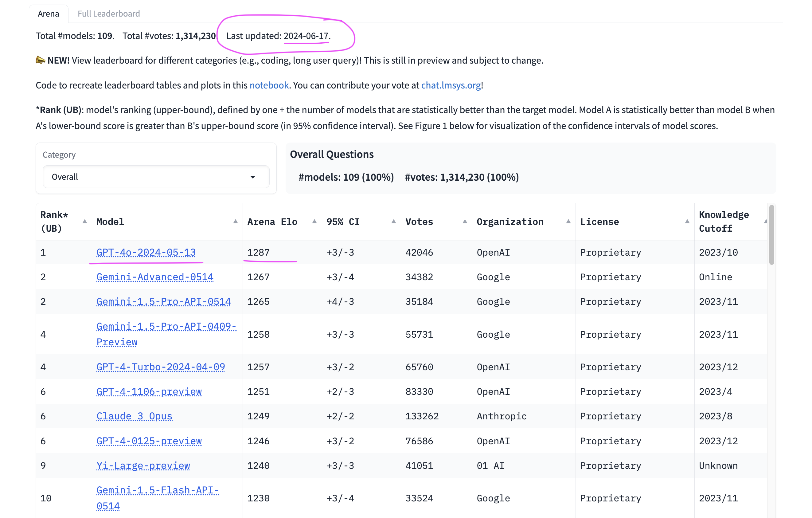Open the notebook link
This screenshot has height=518, width=812.
pyautogui.click(x=269, y=85)
